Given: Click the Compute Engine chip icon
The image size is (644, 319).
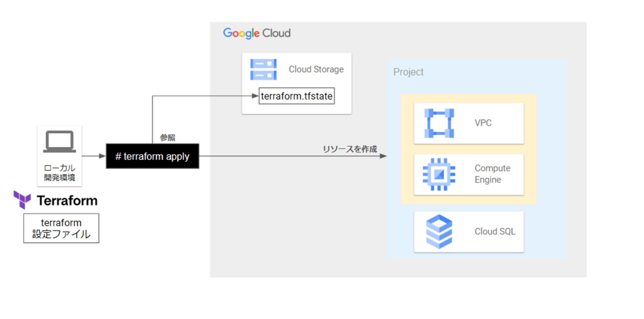Looking at the screenshot, I should coord(439,174).
